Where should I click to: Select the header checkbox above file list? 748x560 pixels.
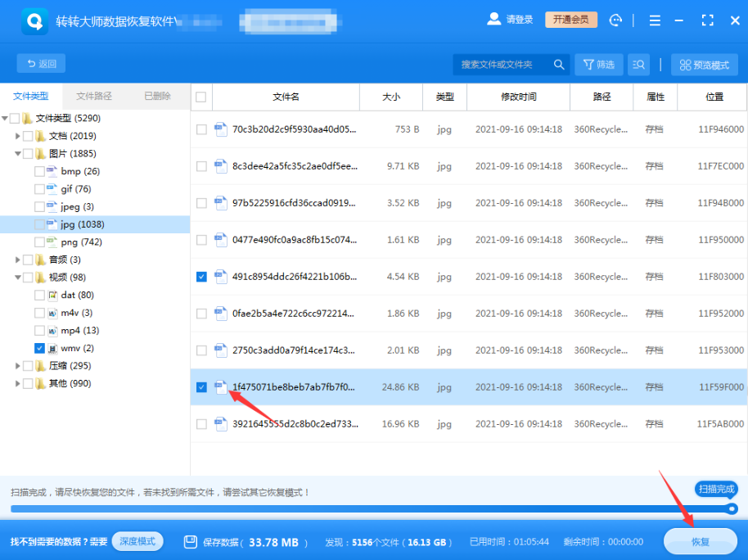tap(201, 97)
